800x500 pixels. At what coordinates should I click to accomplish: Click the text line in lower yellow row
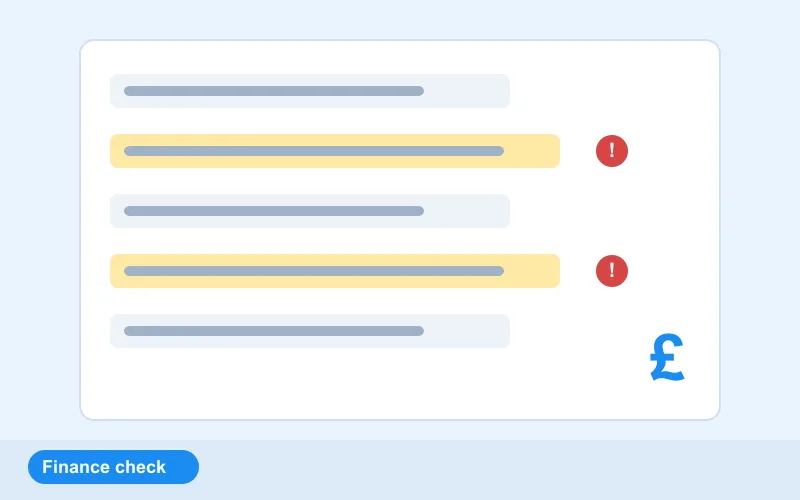[x=314, y=271]
